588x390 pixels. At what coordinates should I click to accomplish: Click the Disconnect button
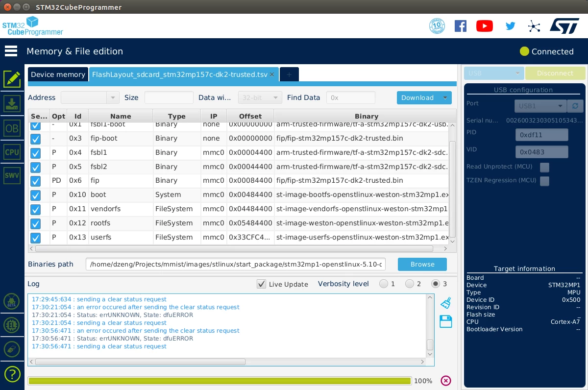[x=555, y=73]
